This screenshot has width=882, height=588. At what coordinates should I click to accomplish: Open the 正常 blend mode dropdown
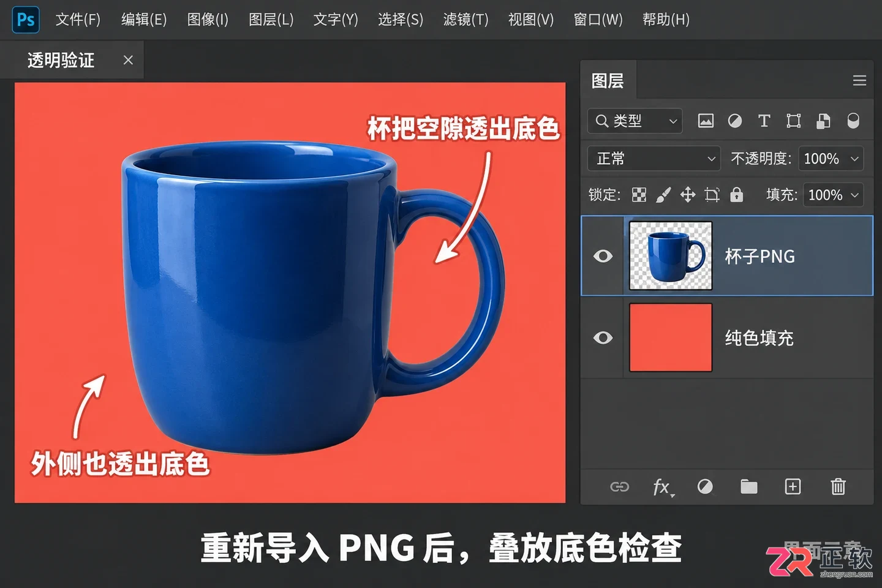coord(654,159)
